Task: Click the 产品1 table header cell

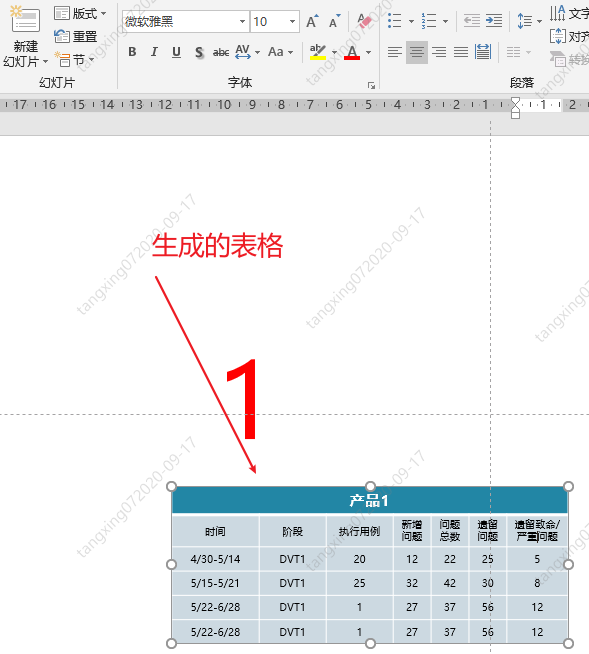Action: click(x=370, y=500)
